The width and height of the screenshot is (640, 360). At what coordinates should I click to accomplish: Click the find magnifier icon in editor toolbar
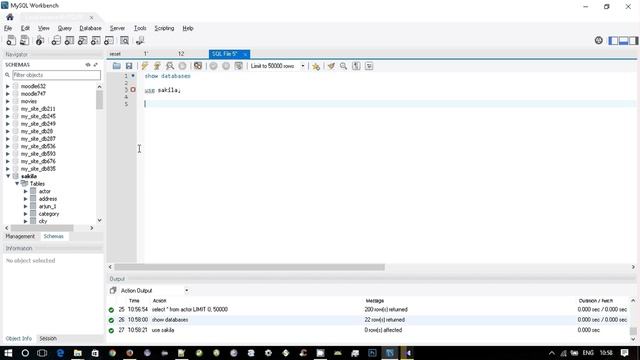pyautogui.click(x=344, y=66)
